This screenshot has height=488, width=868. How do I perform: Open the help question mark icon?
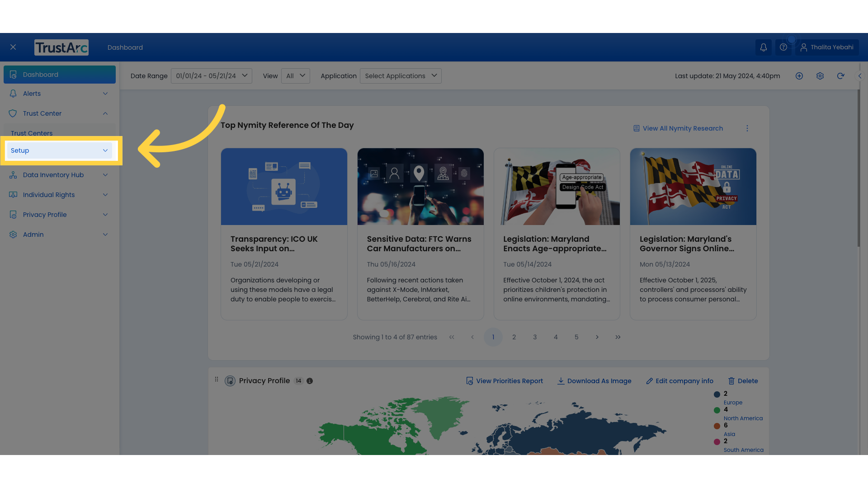pos(783,47)
